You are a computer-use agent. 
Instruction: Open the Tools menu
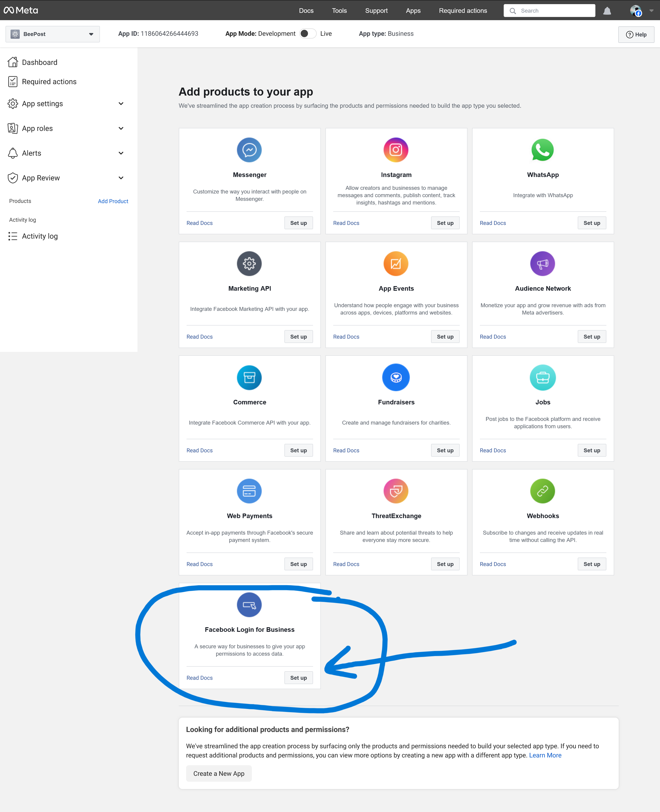coord(339,11)
